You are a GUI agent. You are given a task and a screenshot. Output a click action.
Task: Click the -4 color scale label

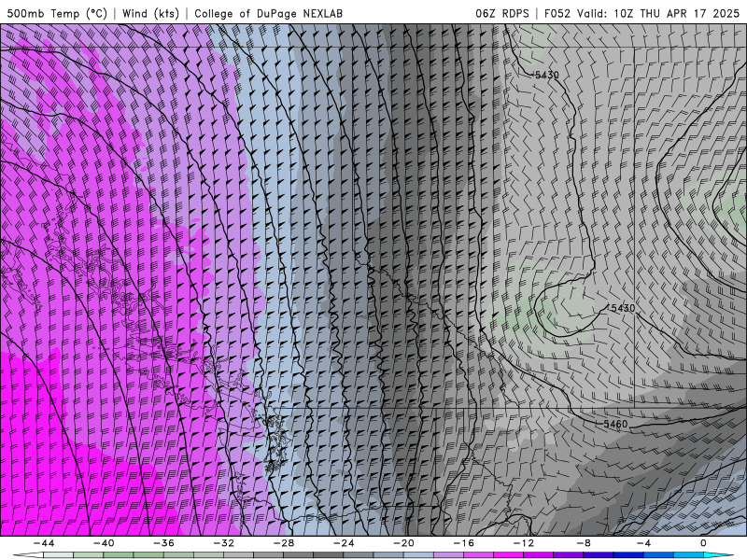pyautogui.click(x=643, y=543)
